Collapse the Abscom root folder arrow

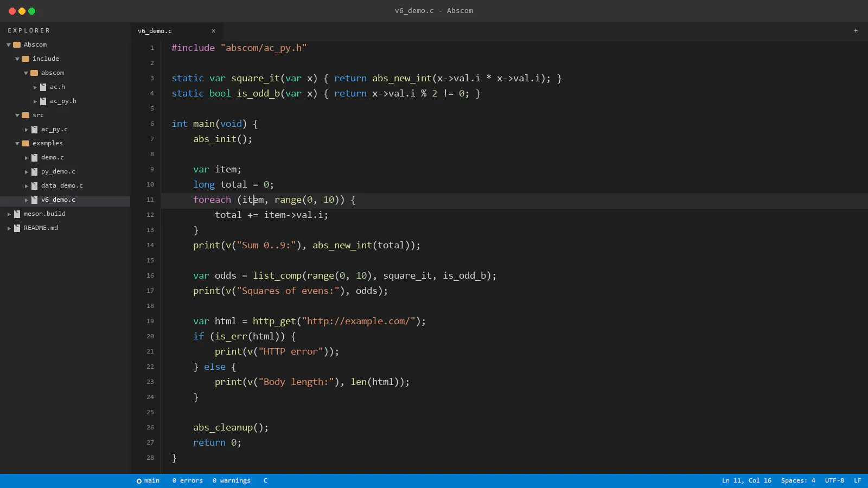pyautogui.click(x=9, y=45)
